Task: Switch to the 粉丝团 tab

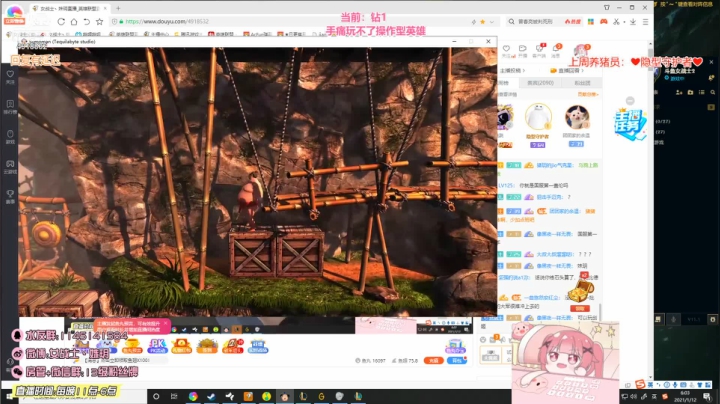Action: pyautogui.click(x=582, y=83)
